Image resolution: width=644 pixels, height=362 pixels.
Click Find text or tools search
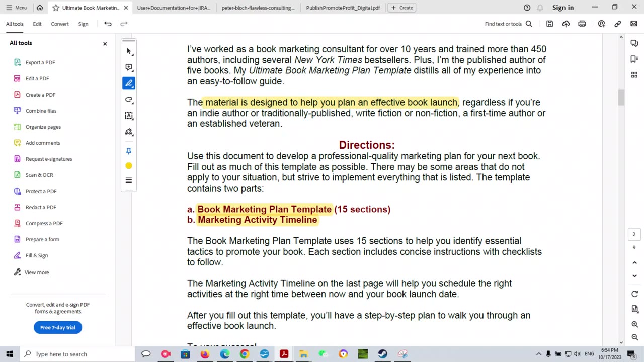(508, 24)
